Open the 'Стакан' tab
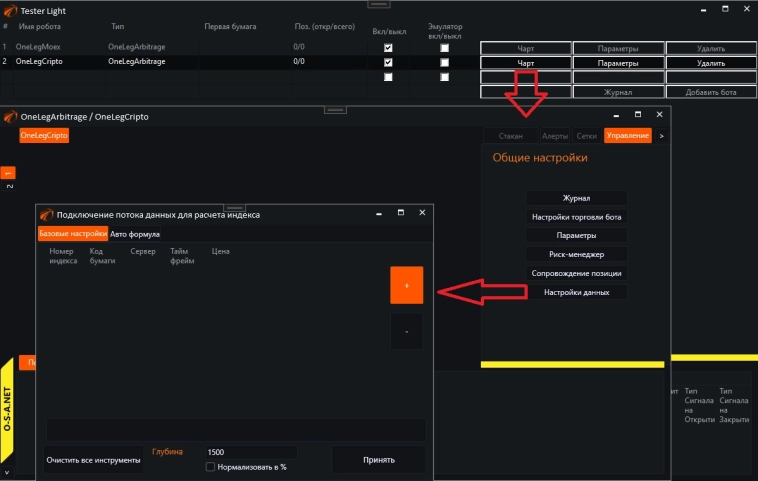This screenshot has width=758, height=481. [510, 135]
